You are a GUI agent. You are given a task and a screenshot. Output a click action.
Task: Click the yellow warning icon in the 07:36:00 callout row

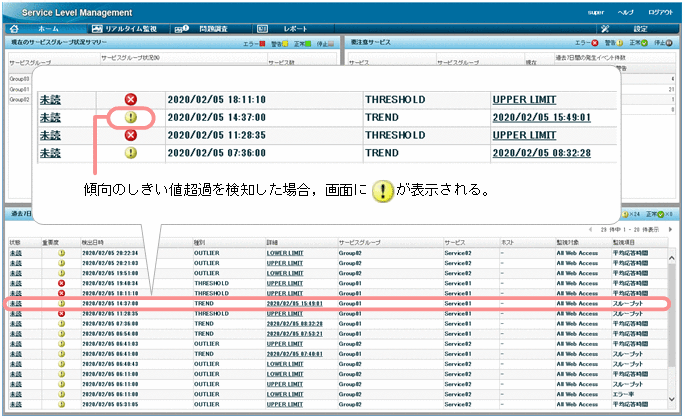click(130, 153)
